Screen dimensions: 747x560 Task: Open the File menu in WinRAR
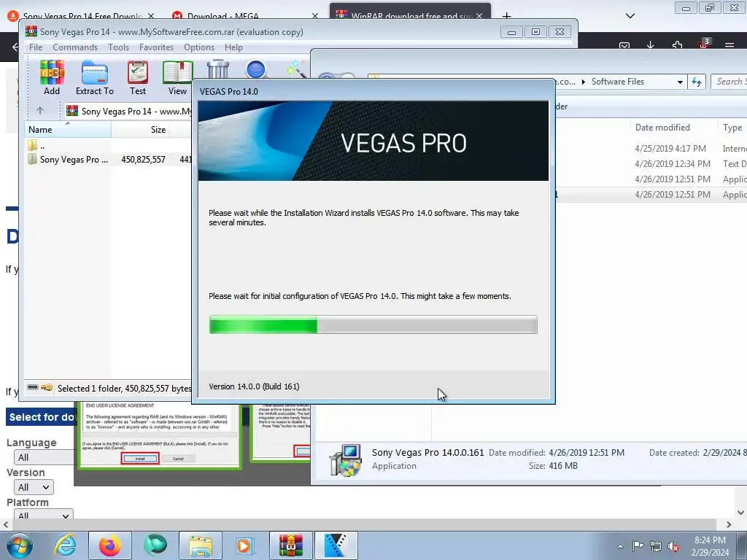pyautogui.click(x=36, y=47)
